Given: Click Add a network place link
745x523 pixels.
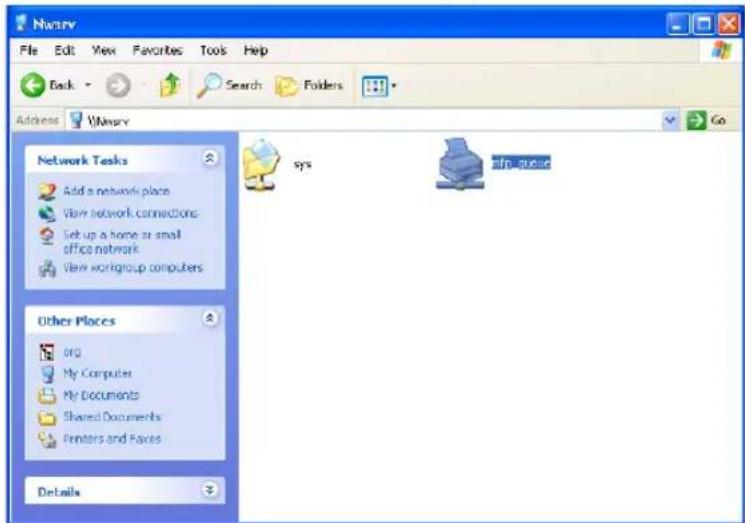Looking at the screenshot, I should [116, 191].
